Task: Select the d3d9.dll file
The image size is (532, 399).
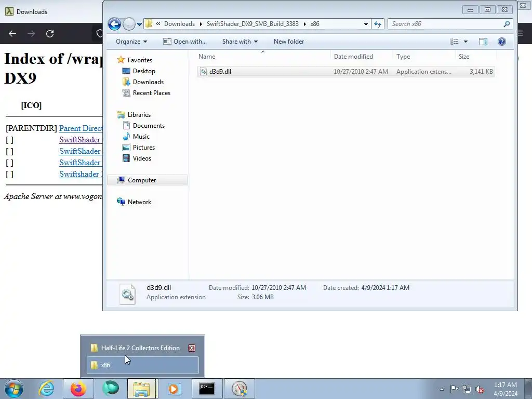Action: 345,72
